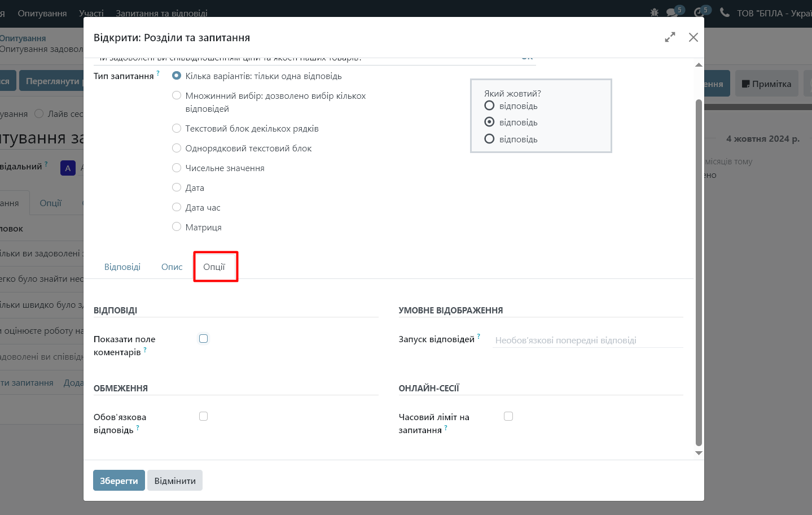Open the conversations messages icon
Viewport: 812px width, 515px height.
671,12
